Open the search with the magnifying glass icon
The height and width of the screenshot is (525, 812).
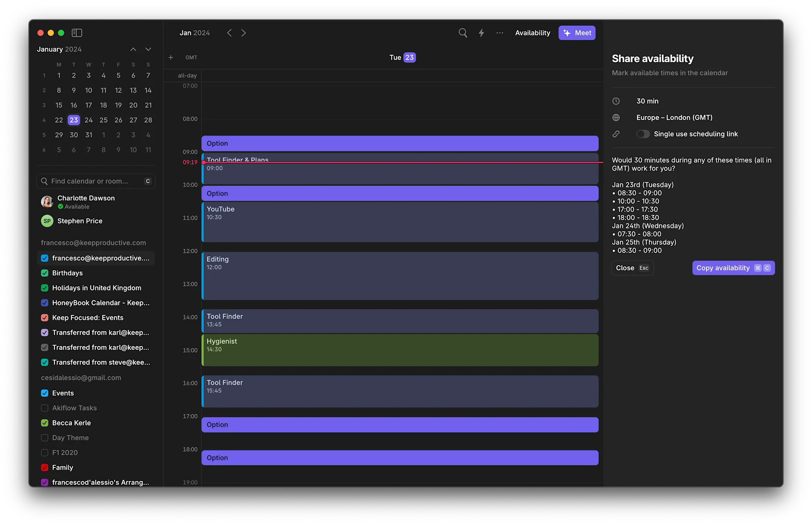pos(463,33)
